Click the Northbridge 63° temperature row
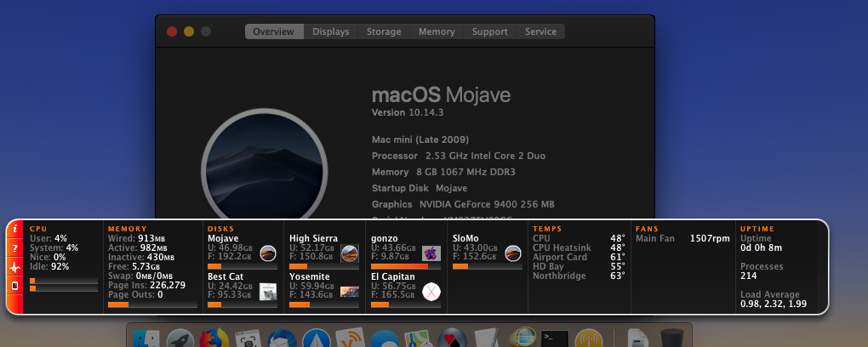The image size is (868, 347). [579, 276]
